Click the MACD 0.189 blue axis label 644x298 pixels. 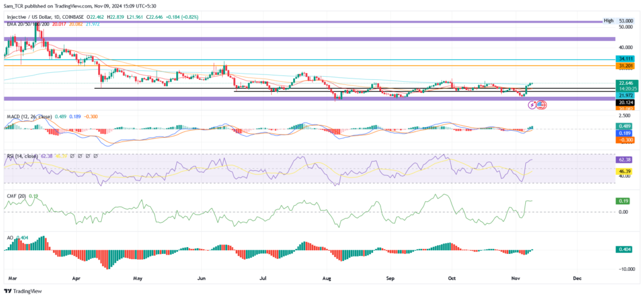(625, 133)
